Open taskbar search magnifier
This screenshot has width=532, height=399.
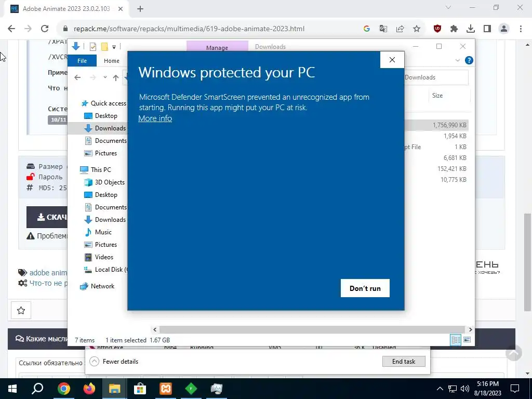37,389
